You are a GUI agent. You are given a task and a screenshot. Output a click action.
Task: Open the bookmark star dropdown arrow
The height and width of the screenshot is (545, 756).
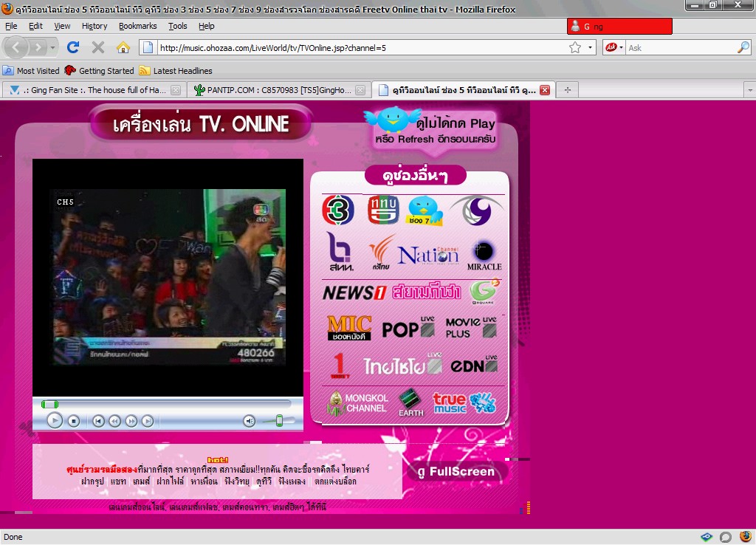[x=590, y=47]
